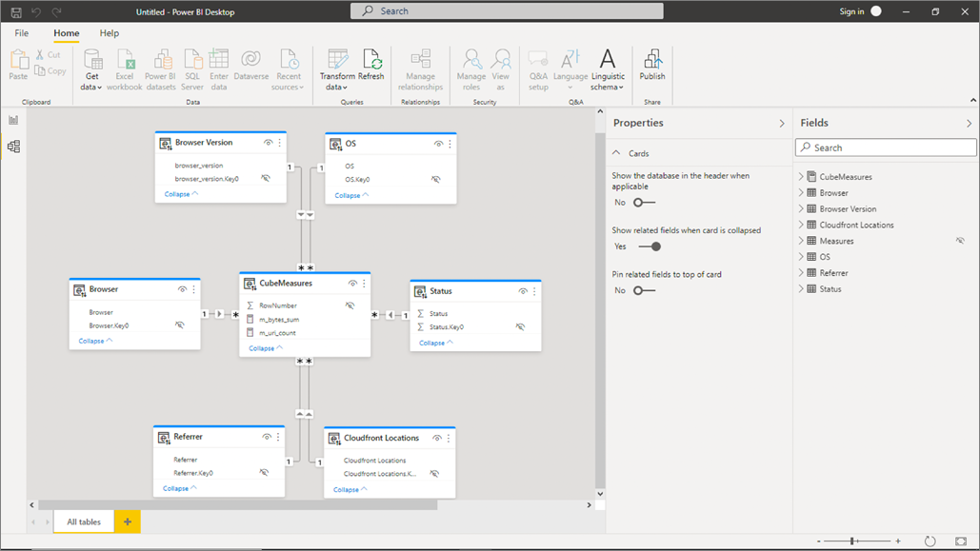Image resolution: width=980 pixels, height=551 pixels.
Task: Open the Dataverse connector
Action: (x=250, y=65)
